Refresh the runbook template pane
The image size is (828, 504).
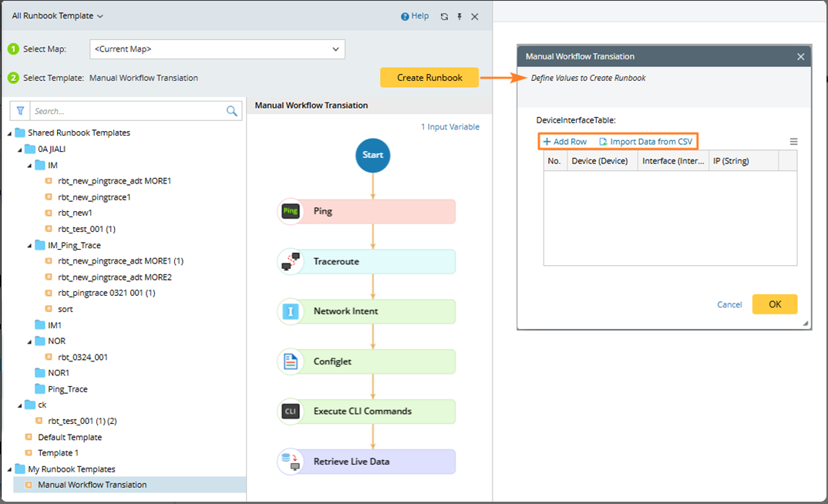point(444,16)
